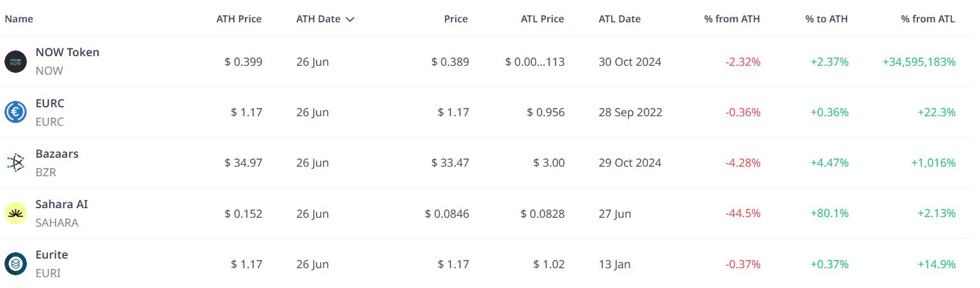Open the Sahara AI name link
The image size is (980, 288).
coord(61,204)
